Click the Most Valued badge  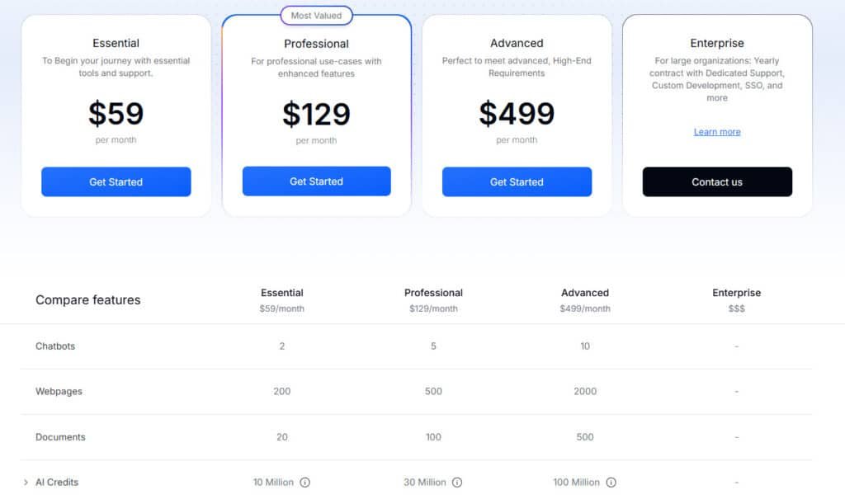pos(316,15)
